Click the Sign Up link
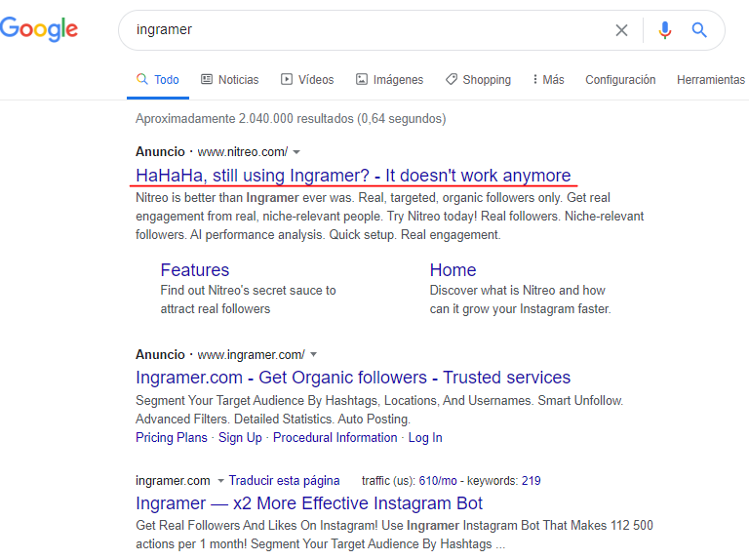The width and height of the screenshot is (749, 560). click(240, 438)
